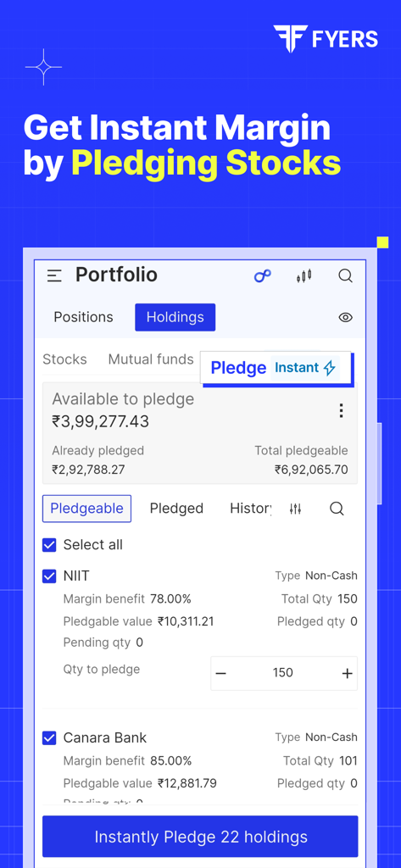Select the Mutual funds sub-tab

151,359
